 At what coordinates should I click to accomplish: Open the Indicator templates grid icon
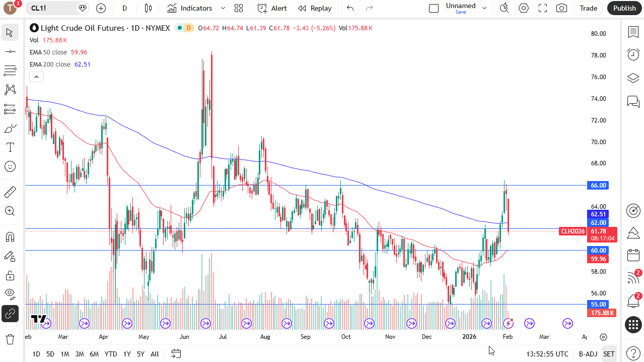click(239, 8)
